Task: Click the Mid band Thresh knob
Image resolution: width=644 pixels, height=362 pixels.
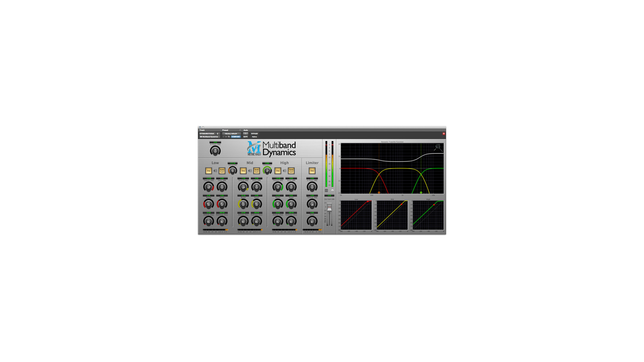Action: coord(243,187)
